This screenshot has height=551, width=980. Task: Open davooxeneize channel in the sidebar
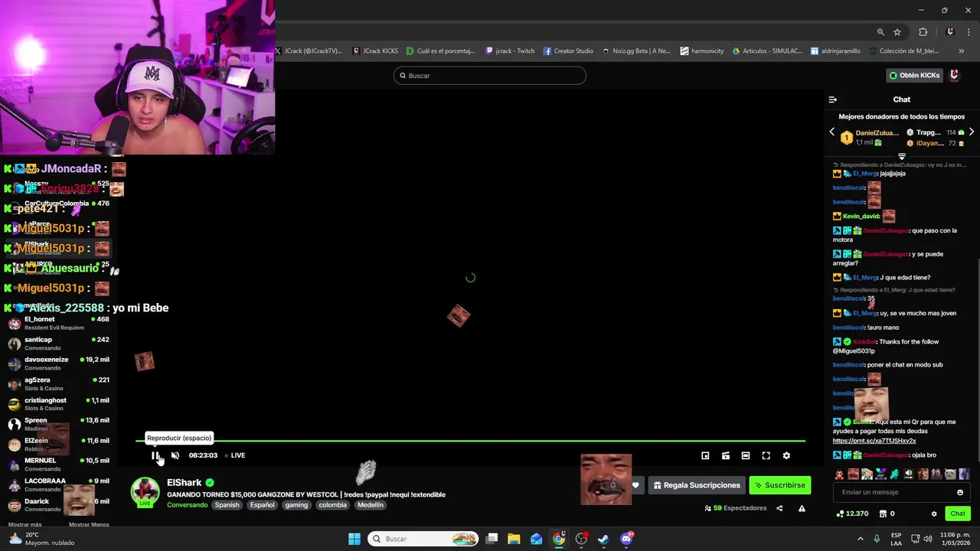(59, 364)
